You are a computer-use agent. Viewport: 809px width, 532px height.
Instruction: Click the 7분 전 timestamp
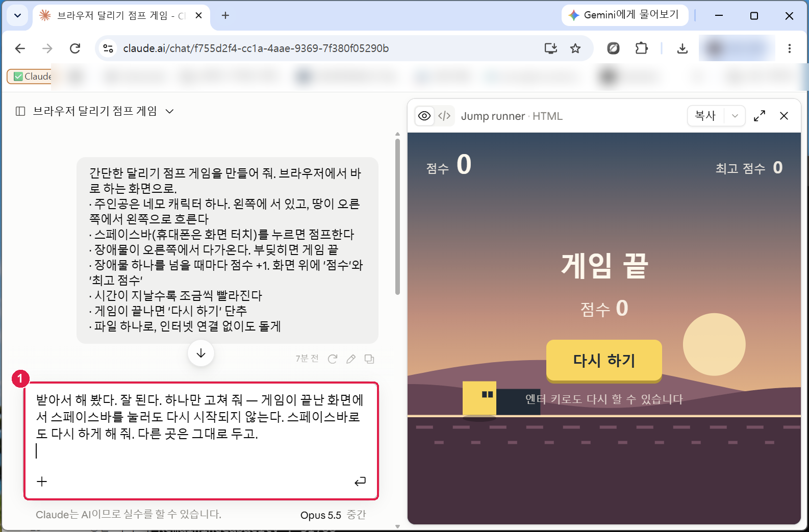(x=307, y=359)
